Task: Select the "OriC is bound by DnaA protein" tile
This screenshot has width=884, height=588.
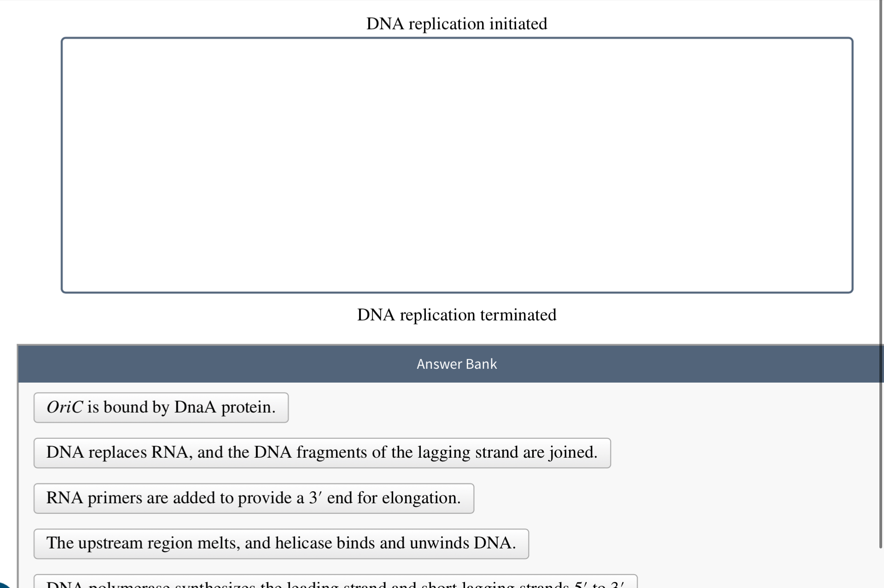Action: 161,407
